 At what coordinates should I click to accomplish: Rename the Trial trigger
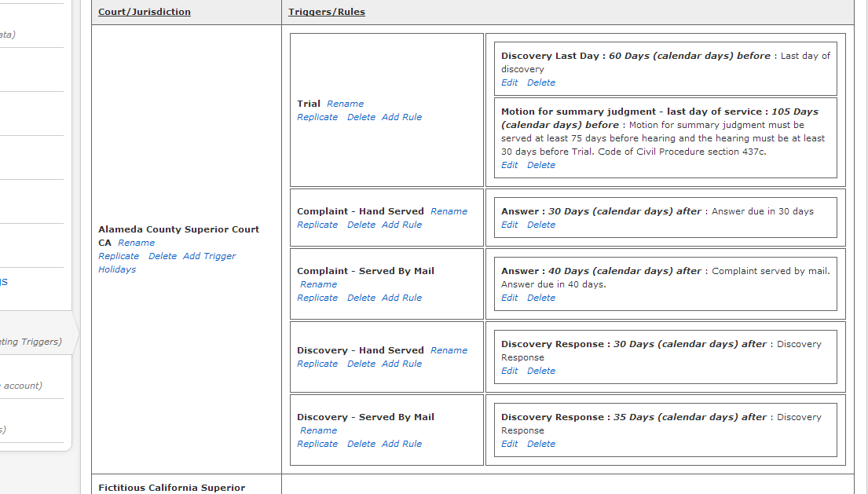point(345,104)
